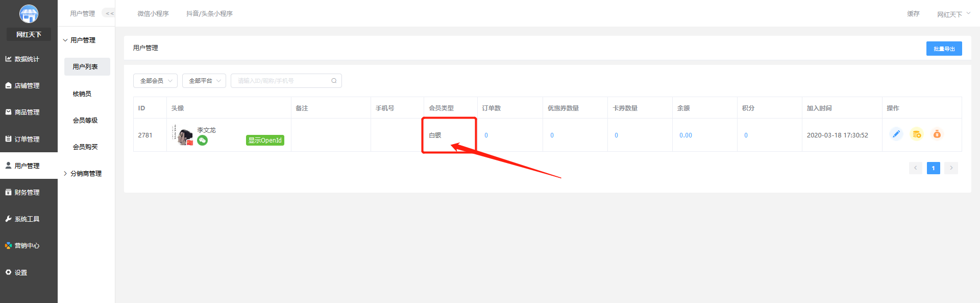Screen dimensions: 980x303
Task: Open the 网红天下 account dropdown
Action: [953, 14]
